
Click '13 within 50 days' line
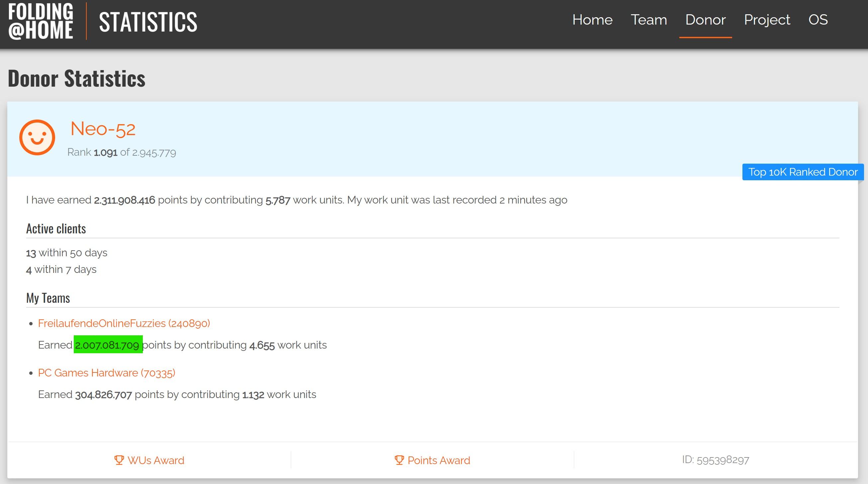click(67, 253)
